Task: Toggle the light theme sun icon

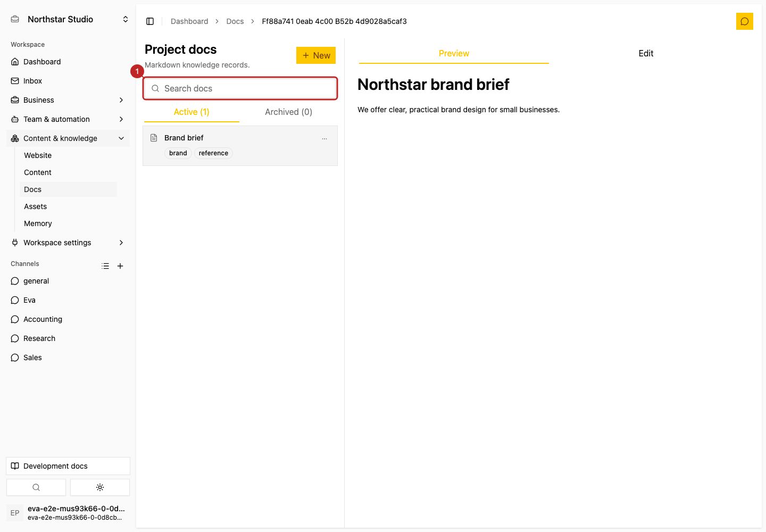Action: 100,487
